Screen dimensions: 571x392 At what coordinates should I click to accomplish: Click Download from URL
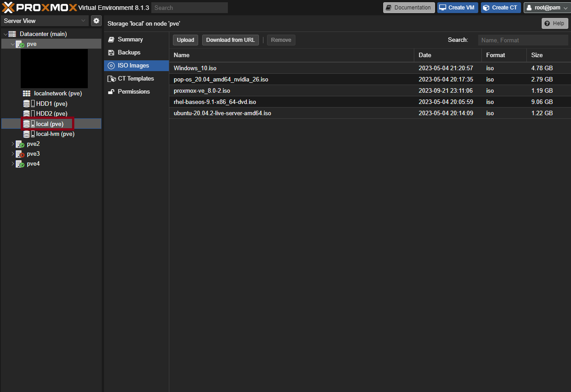[x=230, y=40]
